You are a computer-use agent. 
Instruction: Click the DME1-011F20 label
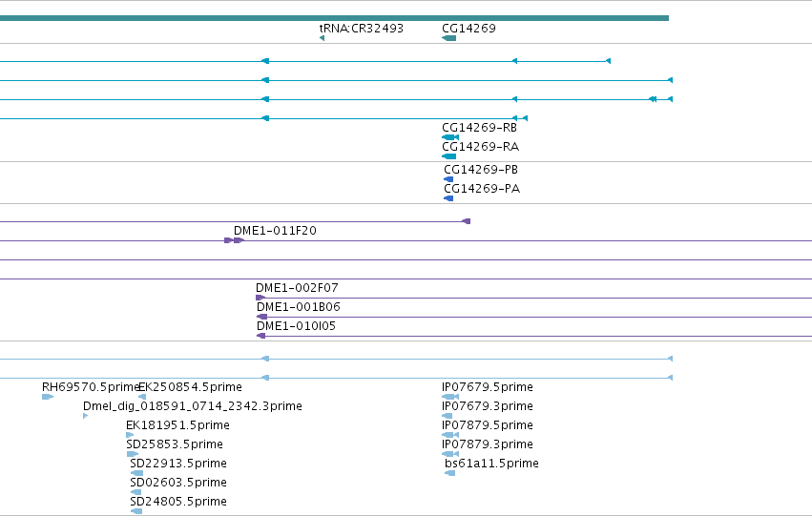275,231
